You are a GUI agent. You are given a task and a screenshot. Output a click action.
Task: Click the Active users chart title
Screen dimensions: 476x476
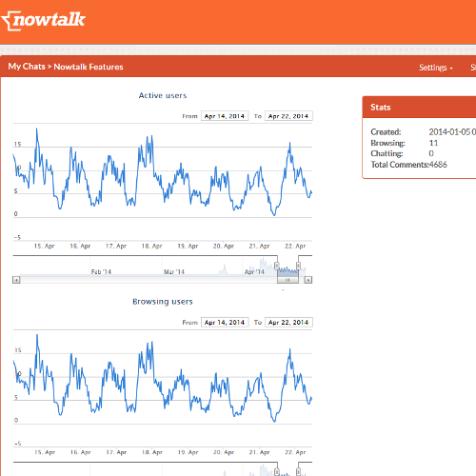tap(163, 95)
